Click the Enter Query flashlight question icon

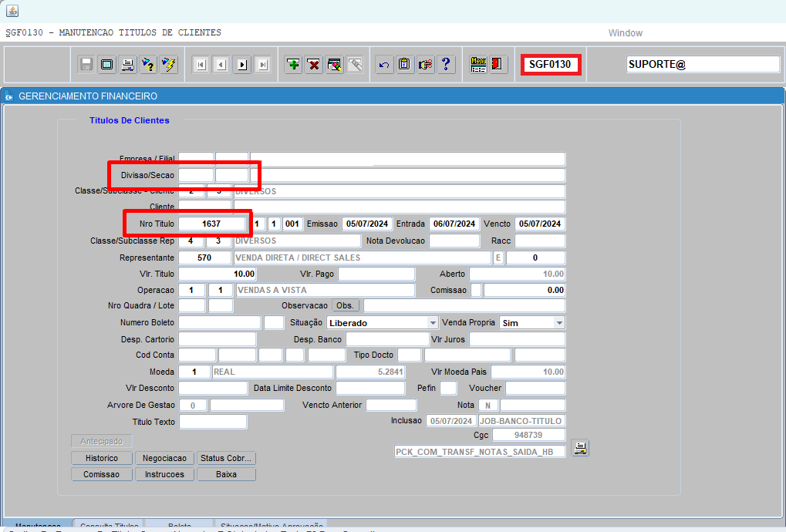pyautogui.click(x=148, y=65)
